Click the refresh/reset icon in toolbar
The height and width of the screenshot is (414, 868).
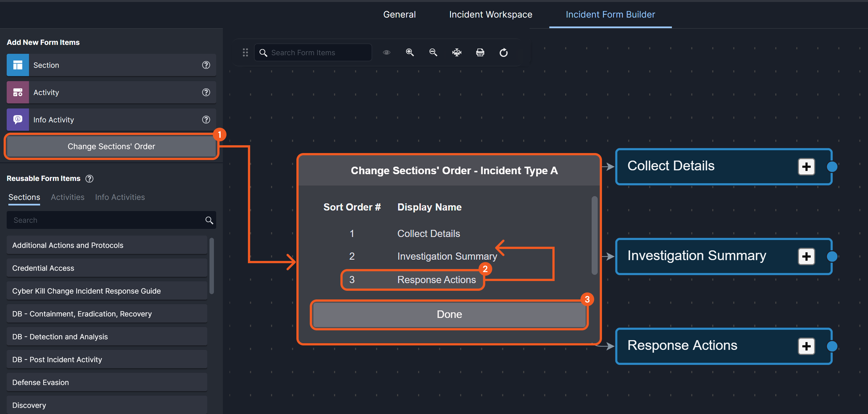pyautogui.click(x=503, y=53)
